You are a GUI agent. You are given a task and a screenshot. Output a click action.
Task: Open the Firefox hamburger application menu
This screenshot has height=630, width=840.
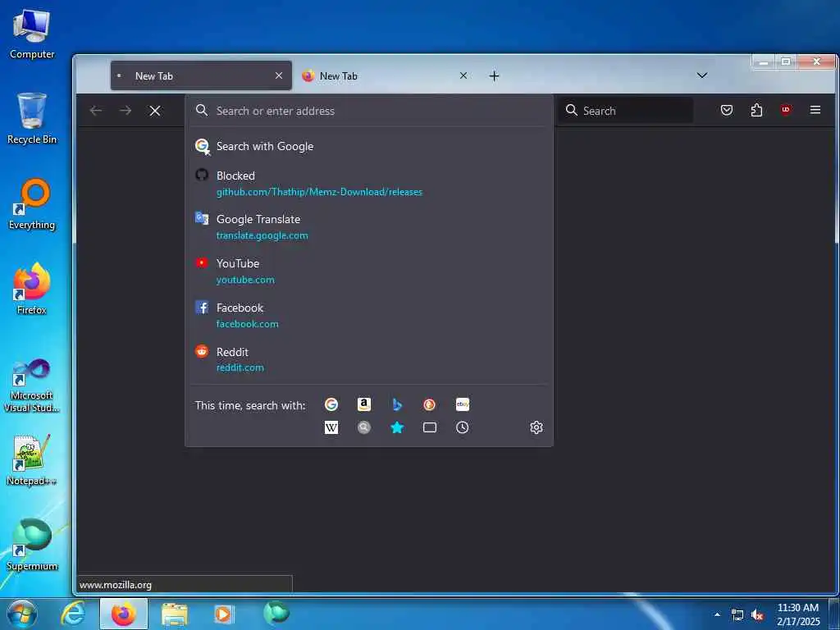[x=815, y=111]
